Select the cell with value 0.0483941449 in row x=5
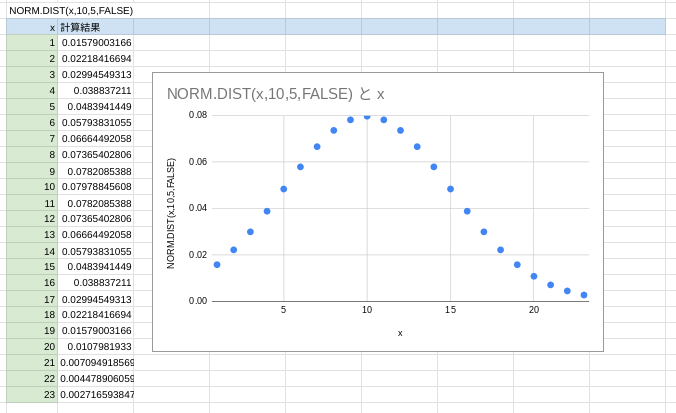676x413 pixels. (x=95, y=106)
